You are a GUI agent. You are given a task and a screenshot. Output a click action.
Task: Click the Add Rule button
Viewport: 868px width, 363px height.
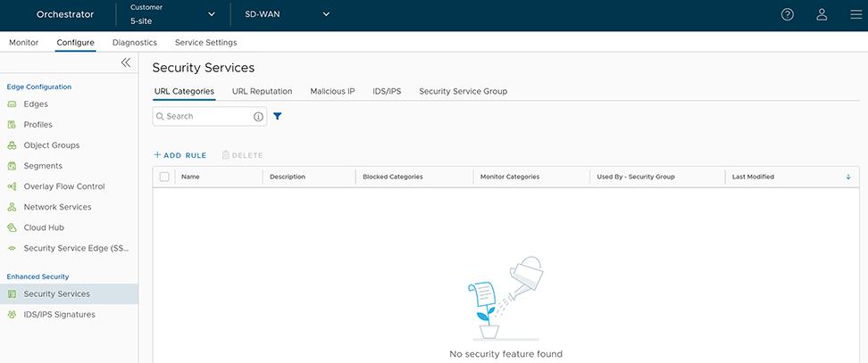click(x=180, y=155)
